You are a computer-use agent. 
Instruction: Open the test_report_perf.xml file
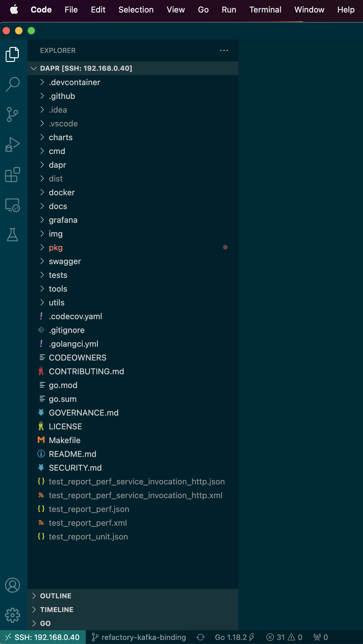[x=133, y=523]
